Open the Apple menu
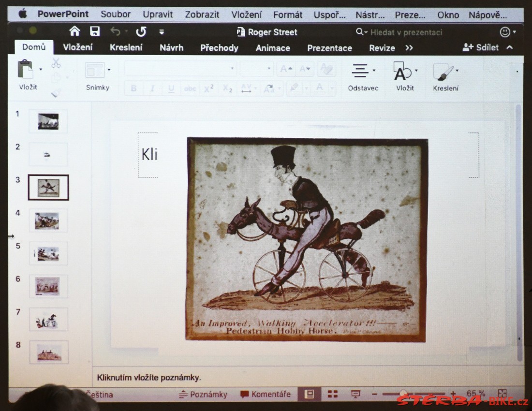The width and height of the screenshot is (532, 411). [22, 14]
